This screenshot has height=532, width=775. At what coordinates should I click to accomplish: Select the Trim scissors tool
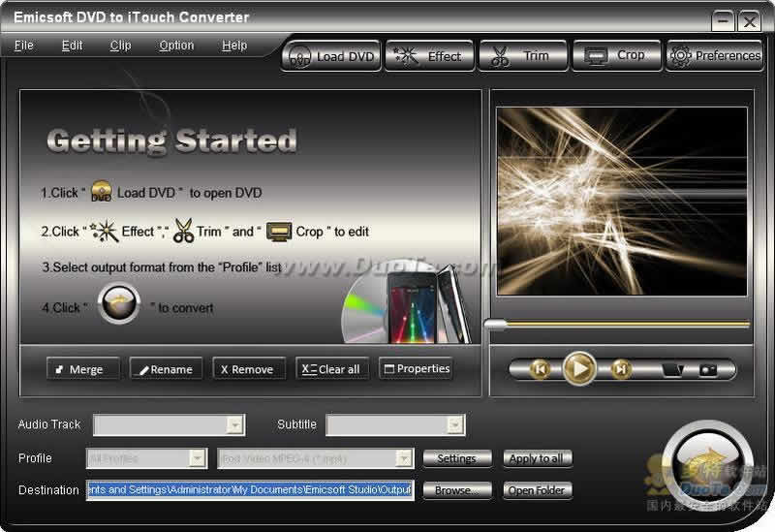click(x=522, y=56)
